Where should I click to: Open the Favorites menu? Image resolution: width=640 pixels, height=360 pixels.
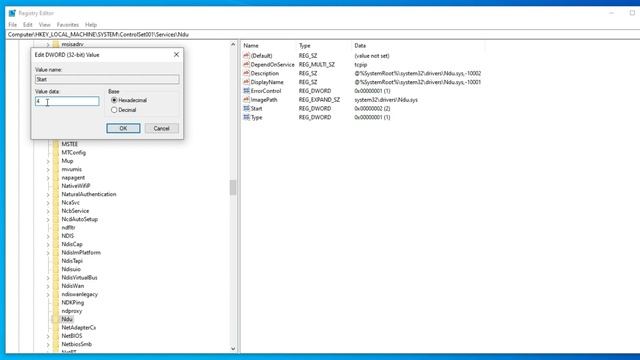(68, 24)
